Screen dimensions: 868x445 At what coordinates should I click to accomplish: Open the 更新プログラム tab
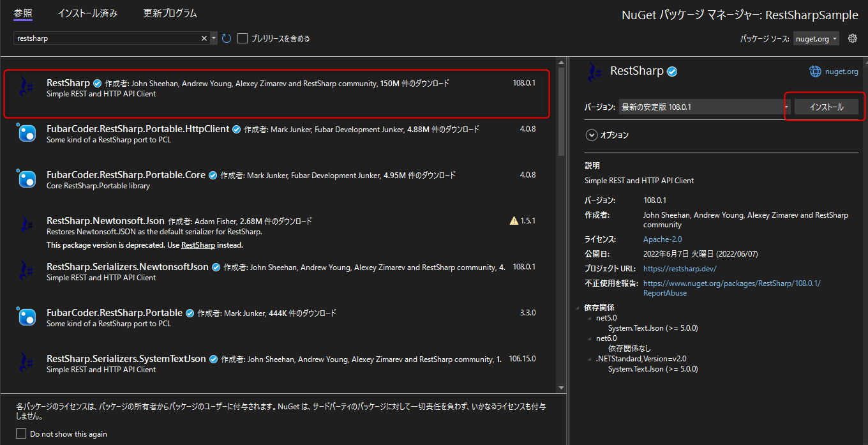tap(170, 13)
